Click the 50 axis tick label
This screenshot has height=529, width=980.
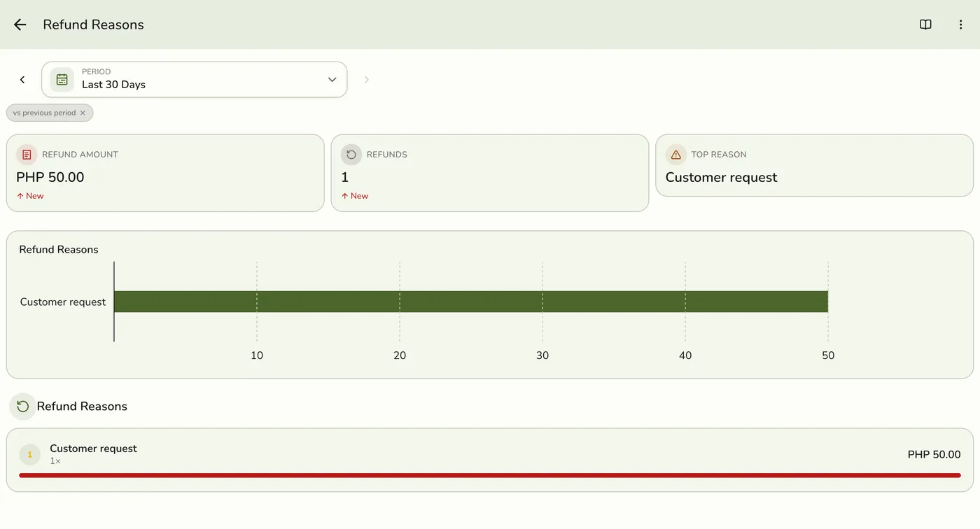click(x=828, y=355)
